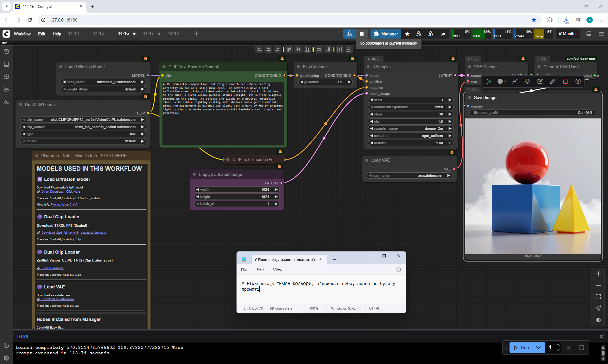Toggle link visibility eye icon
Screen dimensions: 608x364
[x=598, y=320]
